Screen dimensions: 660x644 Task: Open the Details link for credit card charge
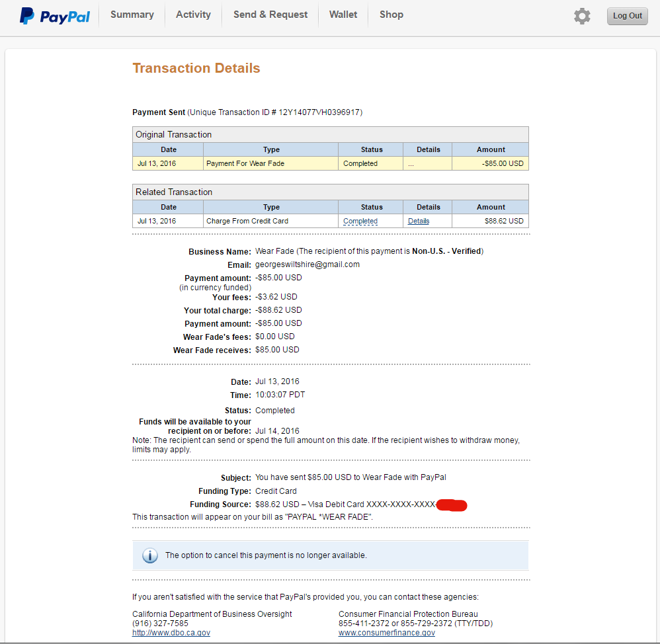[419, 221]
